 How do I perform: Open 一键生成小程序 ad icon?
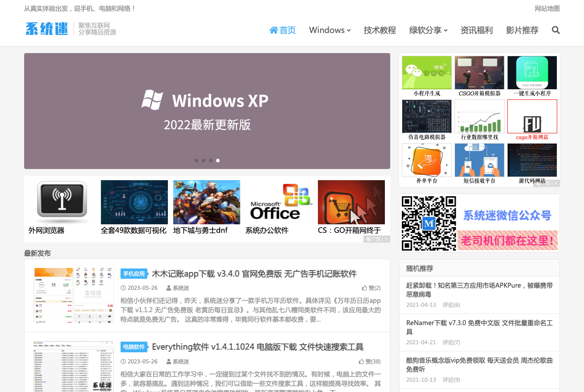click(x=532, y=73)
